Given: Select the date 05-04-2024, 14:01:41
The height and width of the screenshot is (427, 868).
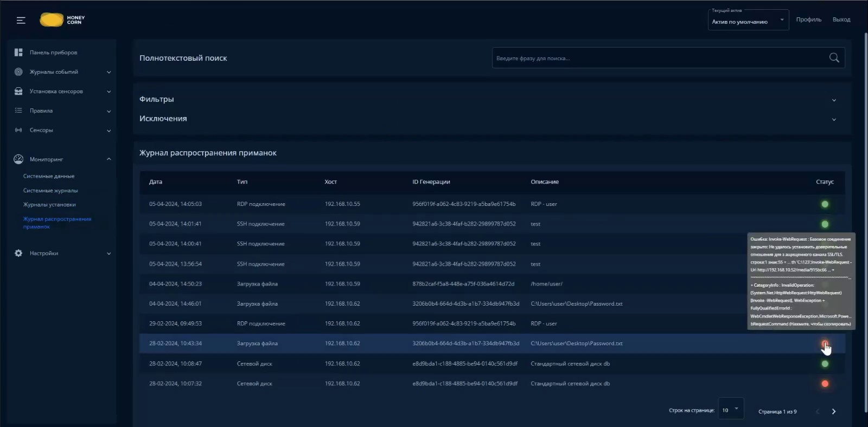Looking at the screenshot, I should 175,224.
